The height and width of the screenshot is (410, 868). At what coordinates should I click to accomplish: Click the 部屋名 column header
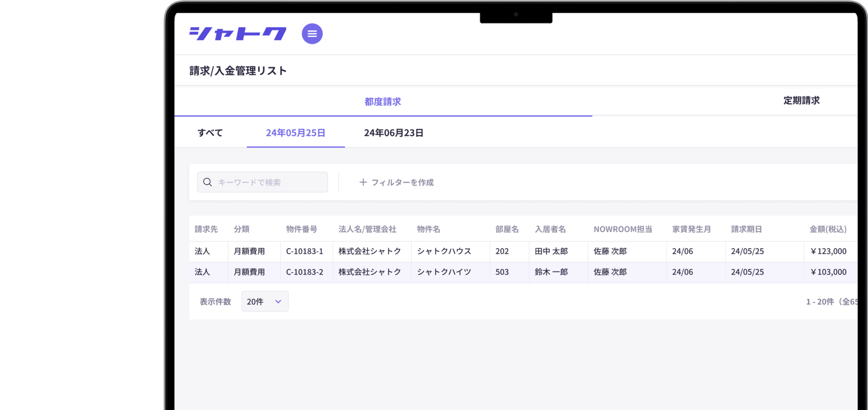pyautogui.click(x=507, y=229)
